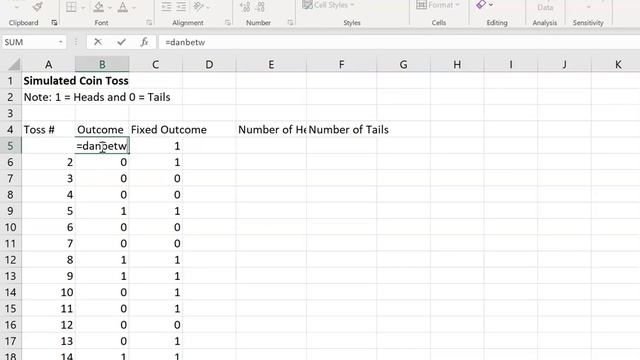This screenshot has height=360, width=640.
Task: Click the Clear eraser icon
Action: tap(481, 5)
